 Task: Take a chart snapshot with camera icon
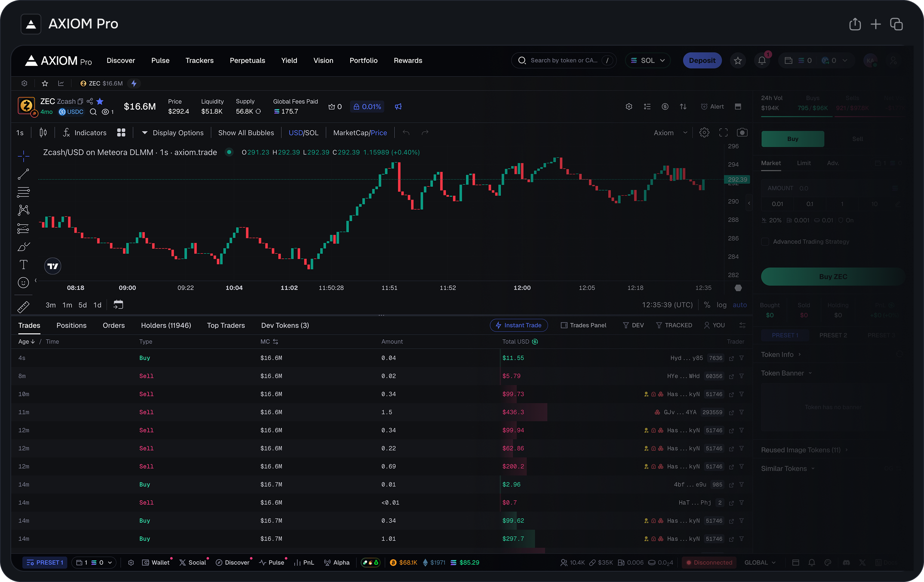[x=742, y=133]
